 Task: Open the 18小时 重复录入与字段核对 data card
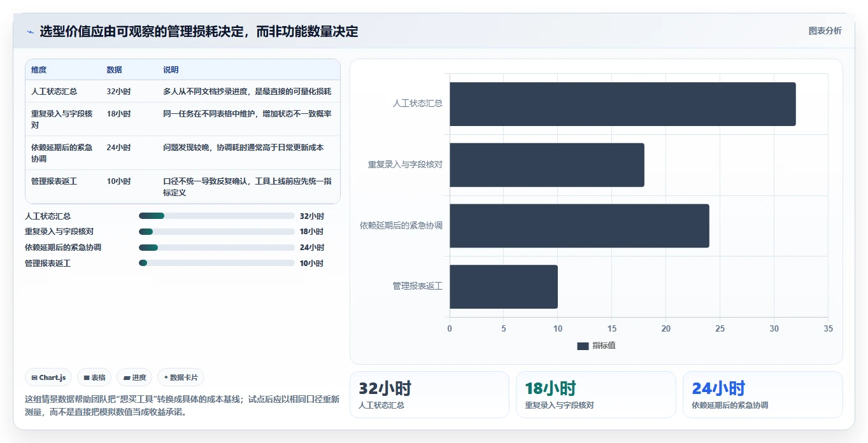[595, 395]
